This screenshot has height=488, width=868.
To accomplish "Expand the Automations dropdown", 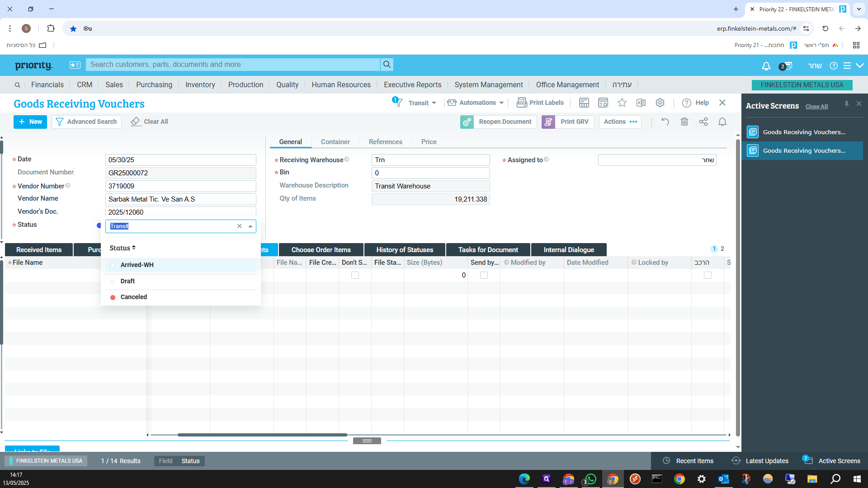I will click(475, 103).
